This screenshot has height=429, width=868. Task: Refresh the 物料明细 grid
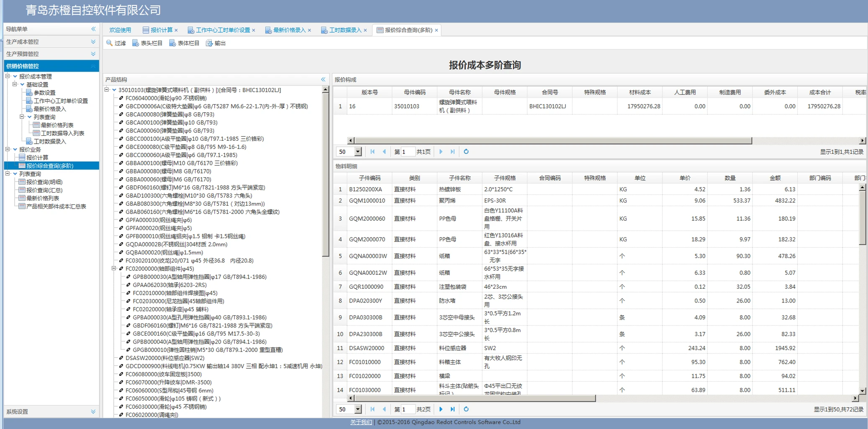tap(466, 409)
